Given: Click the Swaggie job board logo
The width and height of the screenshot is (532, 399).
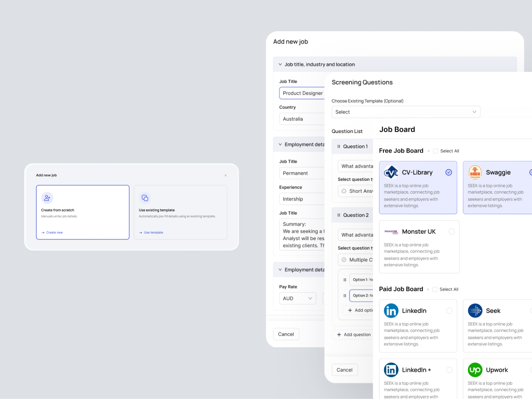Looking at the screenshot, I should click(475, 172).
